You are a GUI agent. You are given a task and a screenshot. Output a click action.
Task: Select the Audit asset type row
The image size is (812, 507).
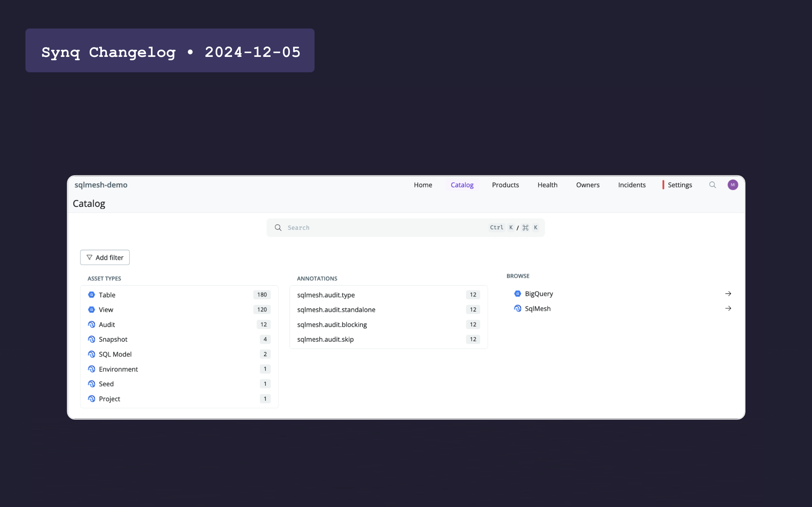(x=179, y=325)
